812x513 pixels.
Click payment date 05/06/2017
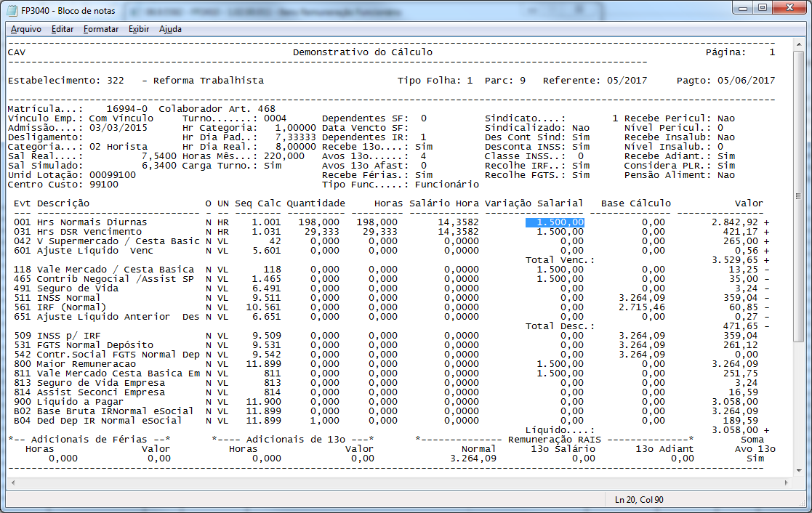[747, 81]
